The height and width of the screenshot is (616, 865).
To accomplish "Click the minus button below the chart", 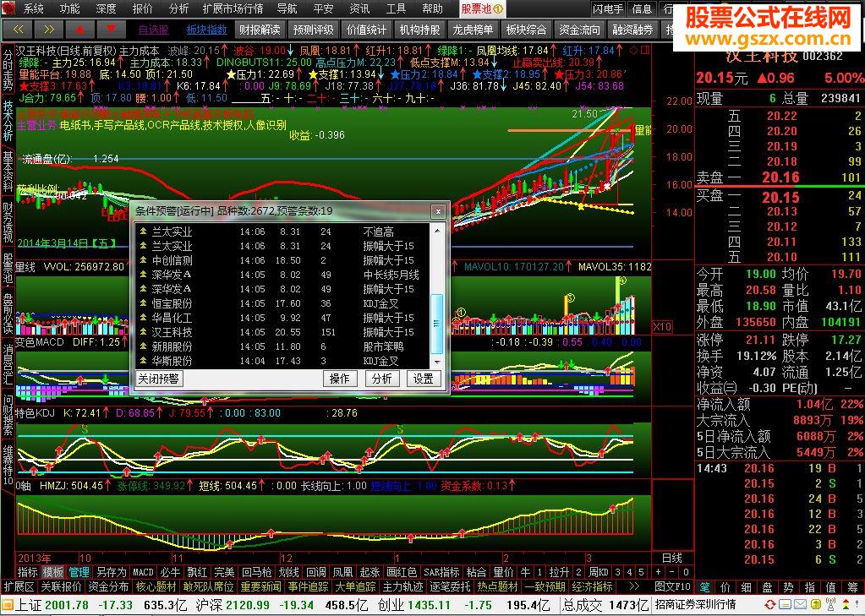I will 672,572.
